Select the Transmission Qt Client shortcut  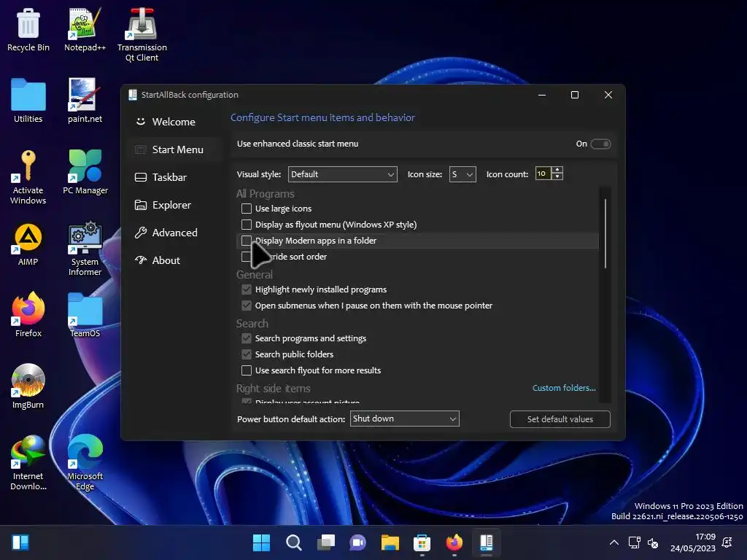[x=142, y=35]
